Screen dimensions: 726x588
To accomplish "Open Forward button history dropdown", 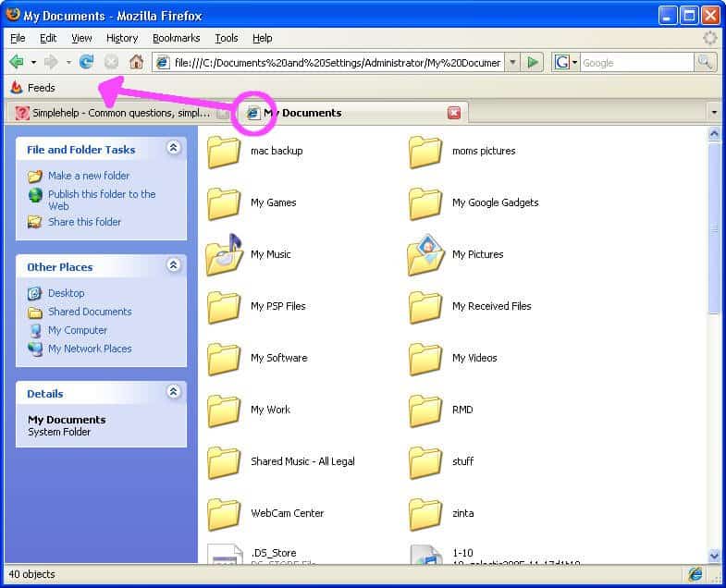I will tap(68, 62).
